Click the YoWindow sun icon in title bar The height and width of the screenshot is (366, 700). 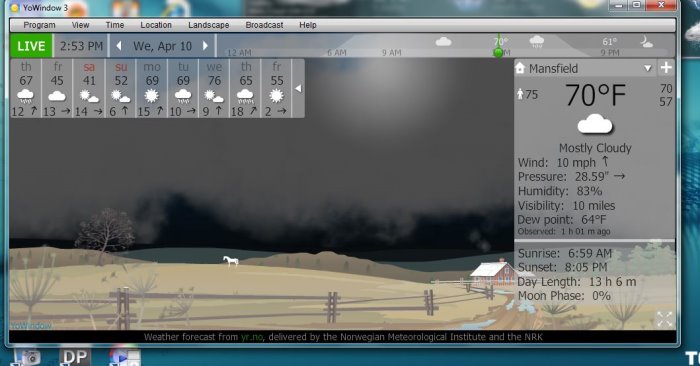point(15,8)
